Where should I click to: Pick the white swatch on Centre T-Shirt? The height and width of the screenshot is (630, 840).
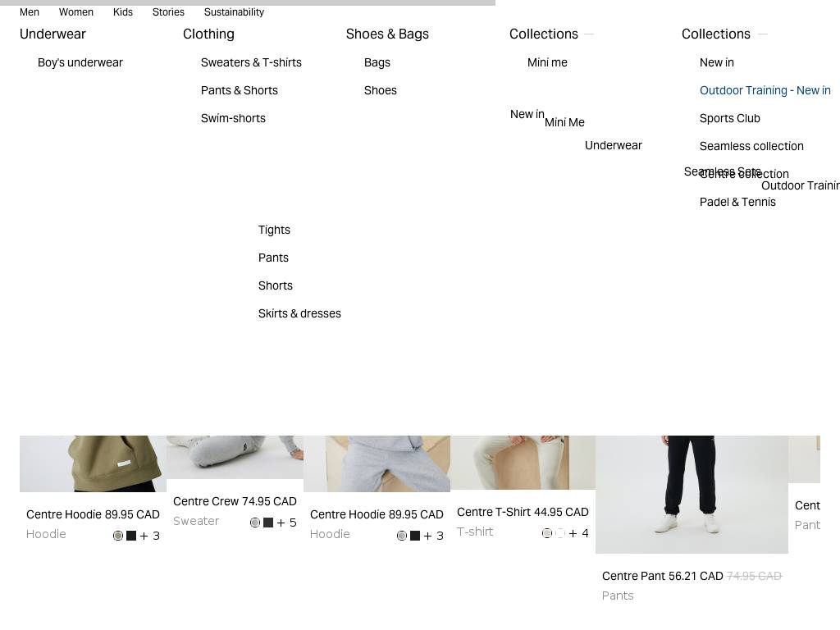click(560, 533)
